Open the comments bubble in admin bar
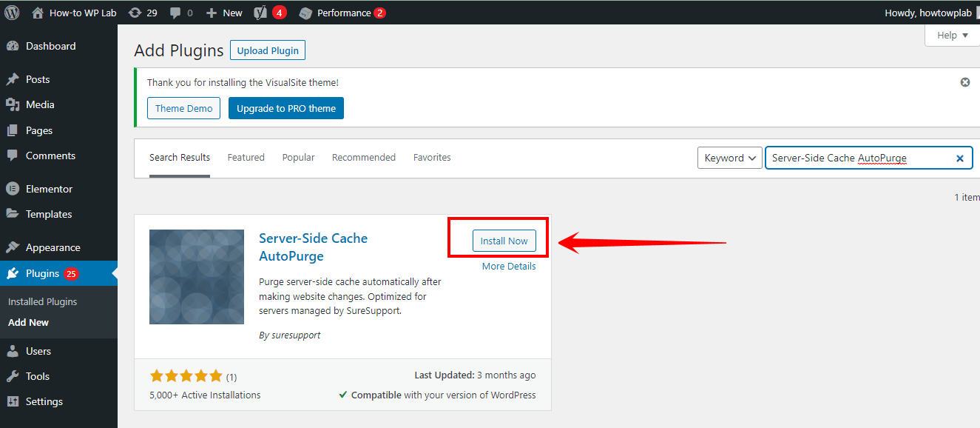The image size is (980, 428). click(181, 13)
